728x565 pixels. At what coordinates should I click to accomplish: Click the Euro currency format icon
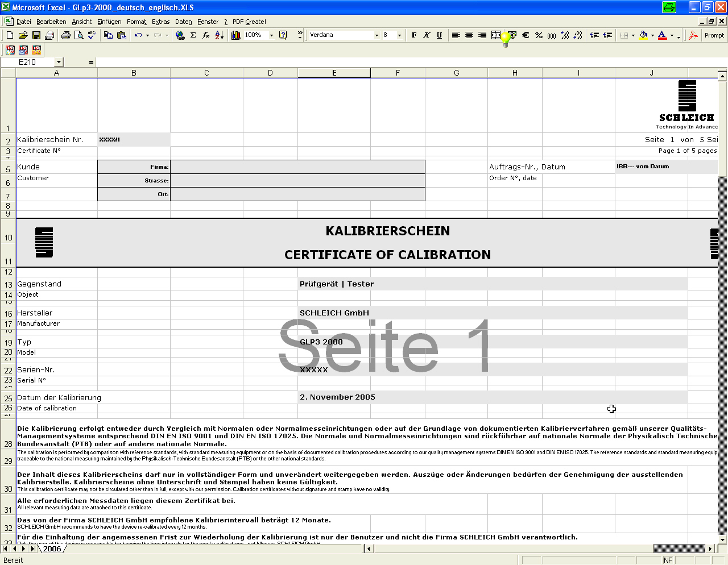point(526,35)
